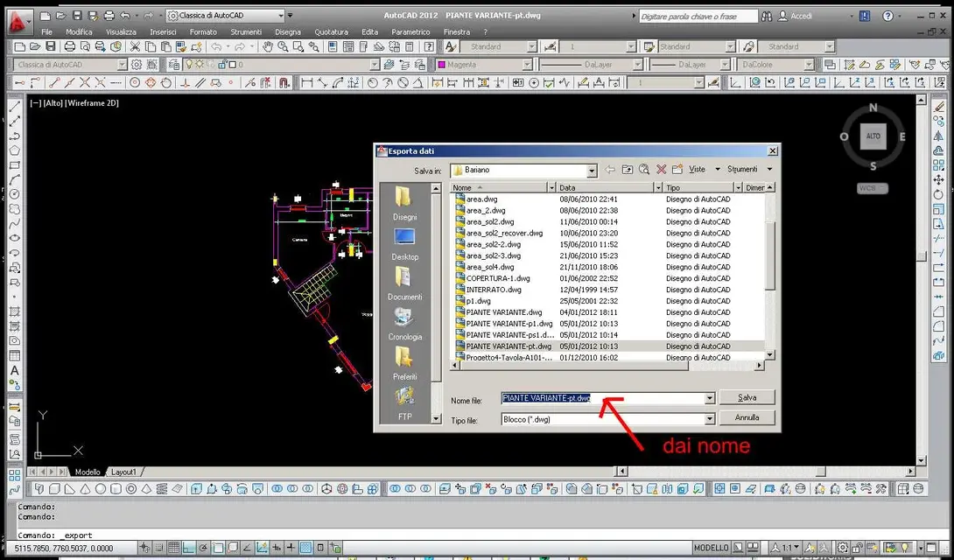Toggle Ortho mode in the status bar
This screenshot has width=954, height=560.
[x=188, y=548]
